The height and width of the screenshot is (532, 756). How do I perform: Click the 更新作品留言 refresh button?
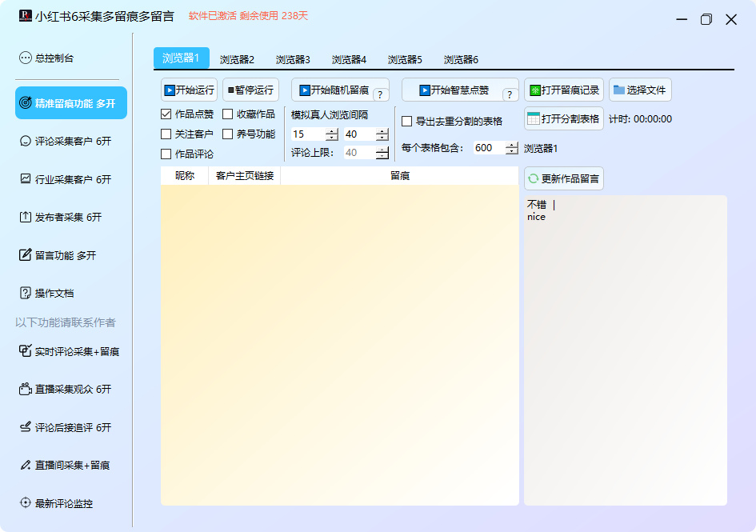coord(564,178)
